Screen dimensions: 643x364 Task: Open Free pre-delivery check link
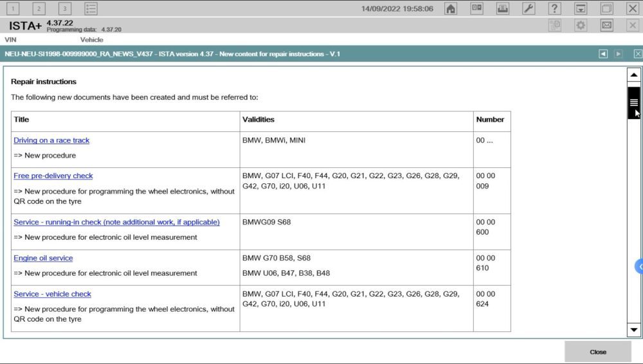(x=53, y=176)
